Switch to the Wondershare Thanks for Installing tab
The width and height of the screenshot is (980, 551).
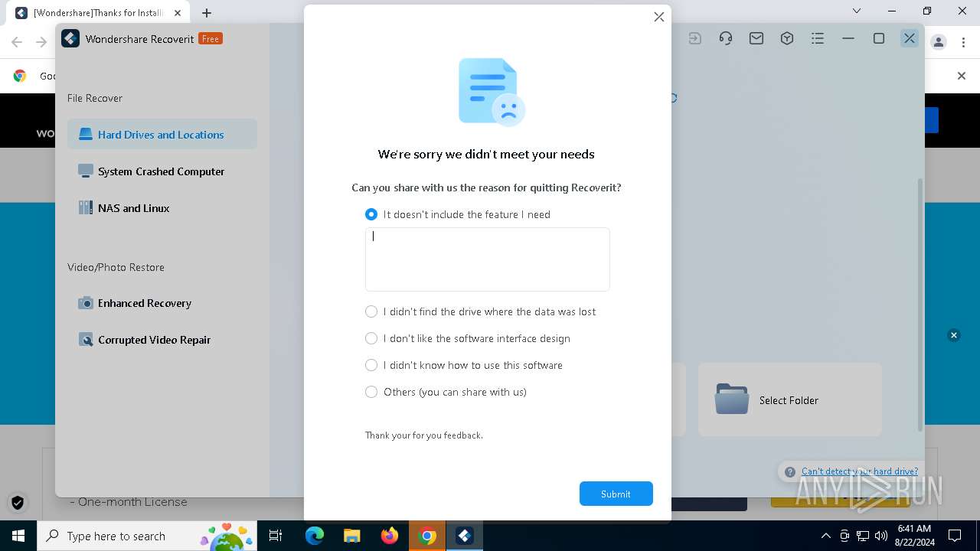98,12
